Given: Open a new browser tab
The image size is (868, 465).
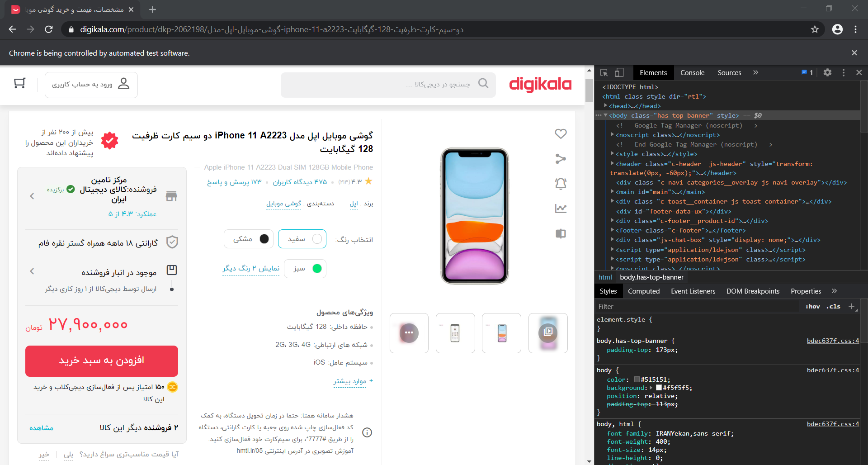Looking at the screenshot, I should click(x=152, y=9).
